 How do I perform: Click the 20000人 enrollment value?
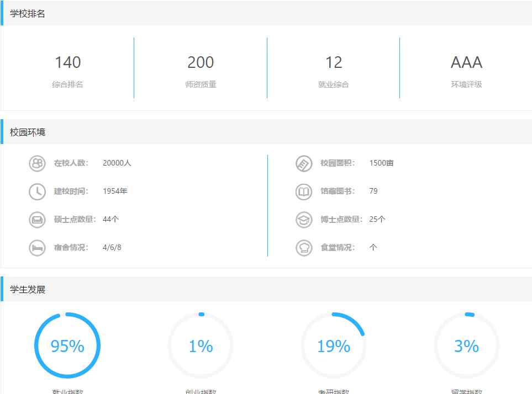(x=117, y=163)
